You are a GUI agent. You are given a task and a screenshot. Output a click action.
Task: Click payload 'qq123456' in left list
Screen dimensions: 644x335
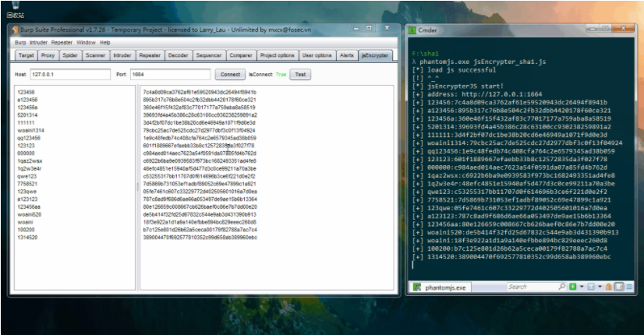coord(29,138)
